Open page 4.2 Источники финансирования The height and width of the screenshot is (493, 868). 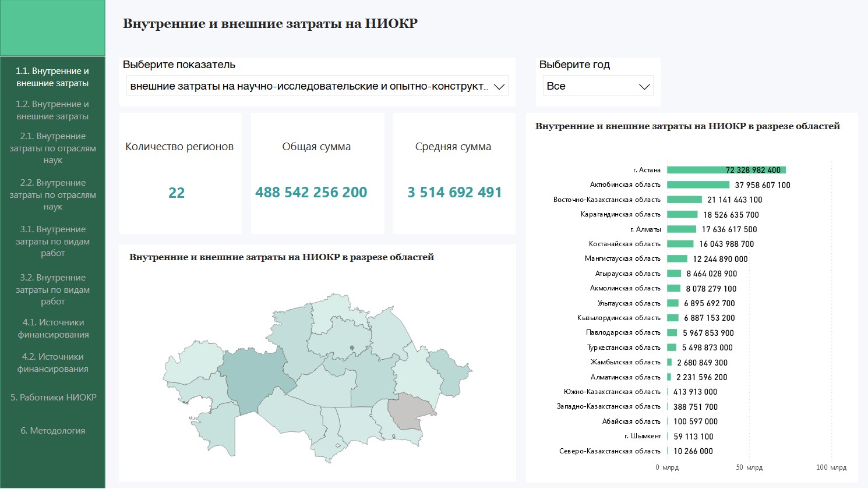[52, 363]
